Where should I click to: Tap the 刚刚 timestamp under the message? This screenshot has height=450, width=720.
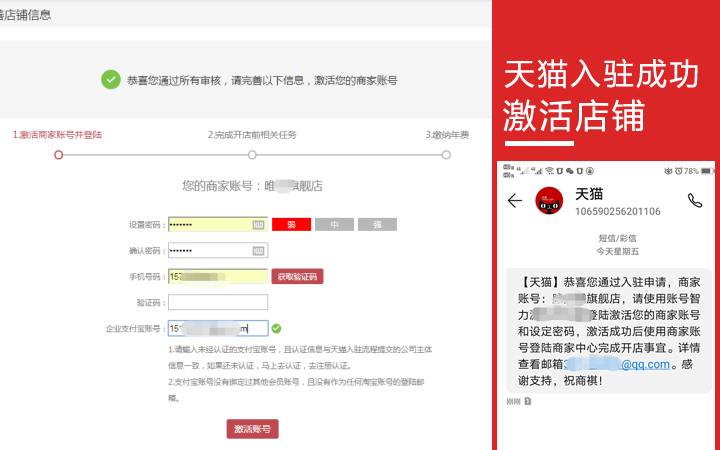click(x=513, y=401)
